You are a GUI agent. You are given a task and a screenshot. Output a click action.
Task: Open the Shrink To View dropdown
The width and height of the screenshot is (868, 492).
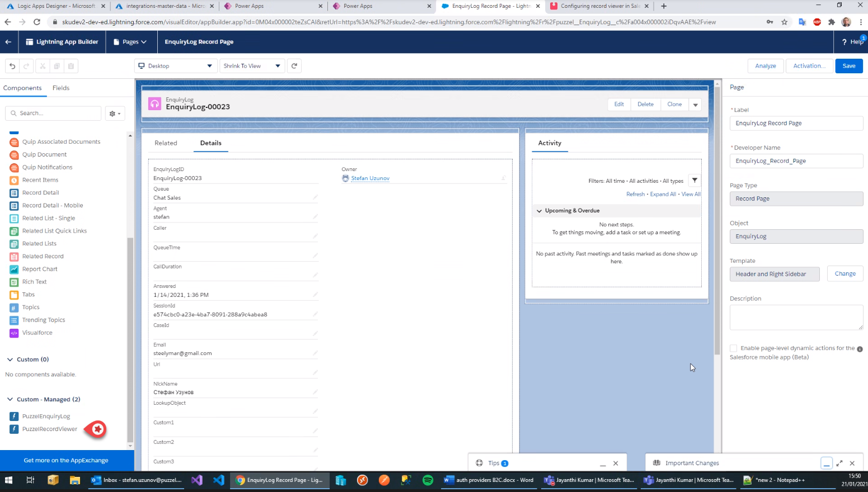coord(252,66)
